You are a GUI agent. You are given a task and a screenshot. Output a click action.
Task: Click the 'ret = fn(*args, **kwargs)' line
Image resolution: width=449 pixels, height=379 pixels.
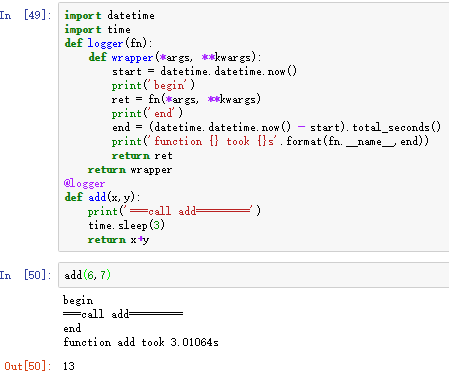point(186,99)
